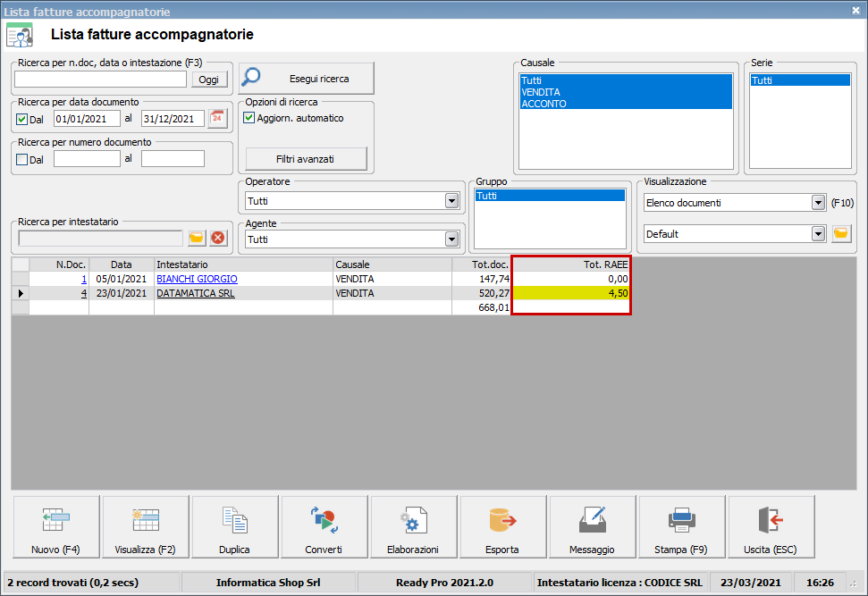The width and height of the screenshot is (868, 596).
Task: Open the DATAMATICA SRL link
Action: tap(196, 293)
